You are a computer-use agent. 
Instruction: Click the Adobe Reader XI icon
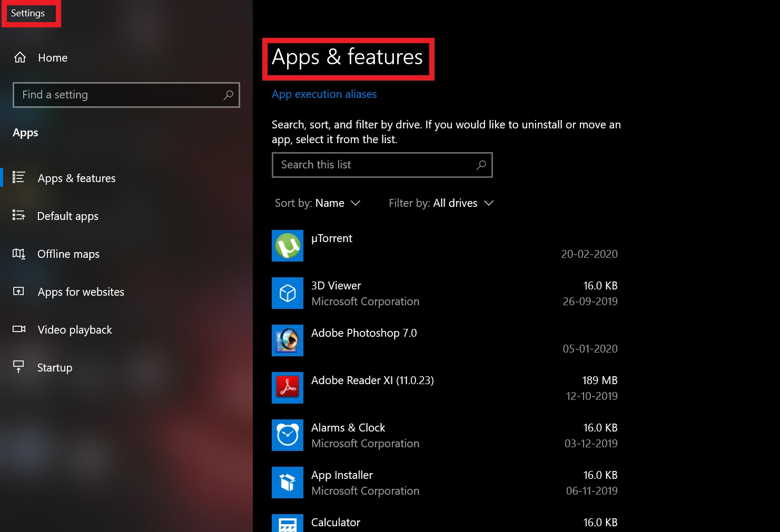[288, 388]
